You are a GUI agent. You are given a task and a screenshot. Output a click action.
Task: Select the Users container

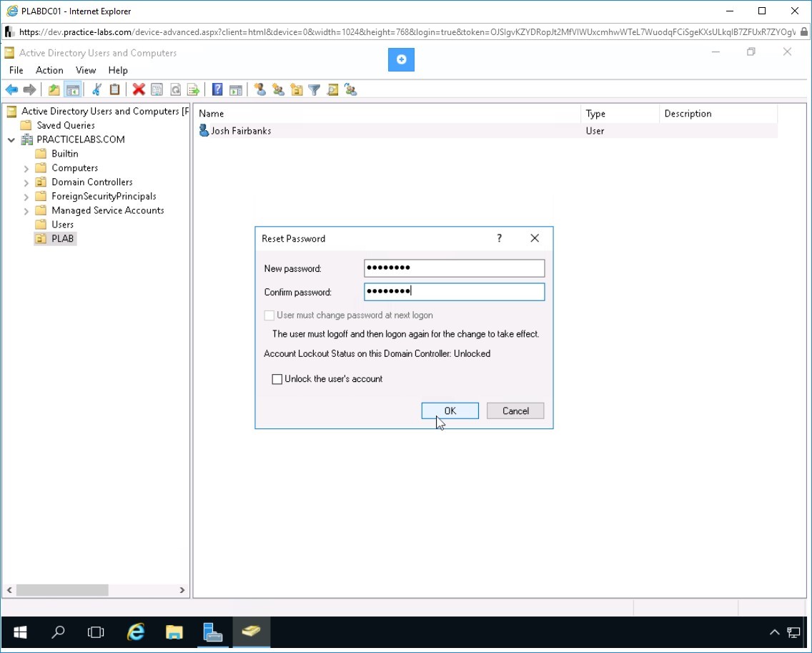coord(63,225)
